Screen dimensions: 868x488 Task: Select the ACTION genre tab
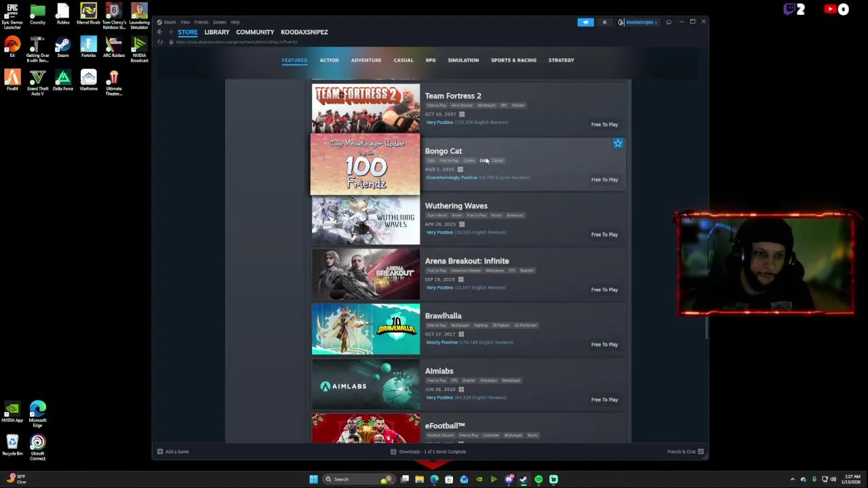click(x=329, y=60)
